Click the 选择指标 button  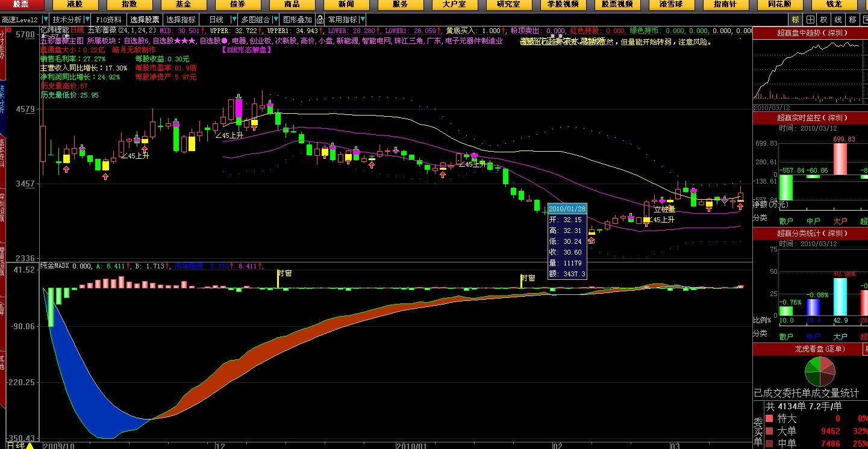click(181, 19)
